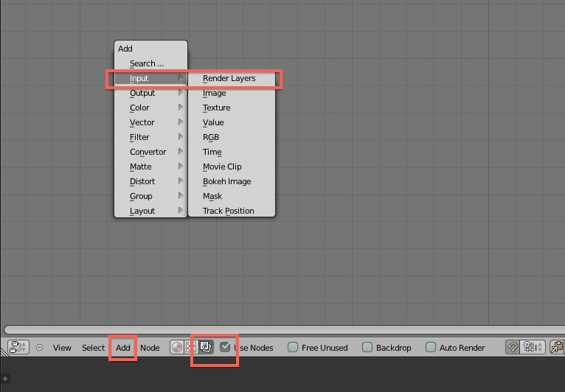Add an RGB input node
This screenshot has width=565, height=392.
232,137
